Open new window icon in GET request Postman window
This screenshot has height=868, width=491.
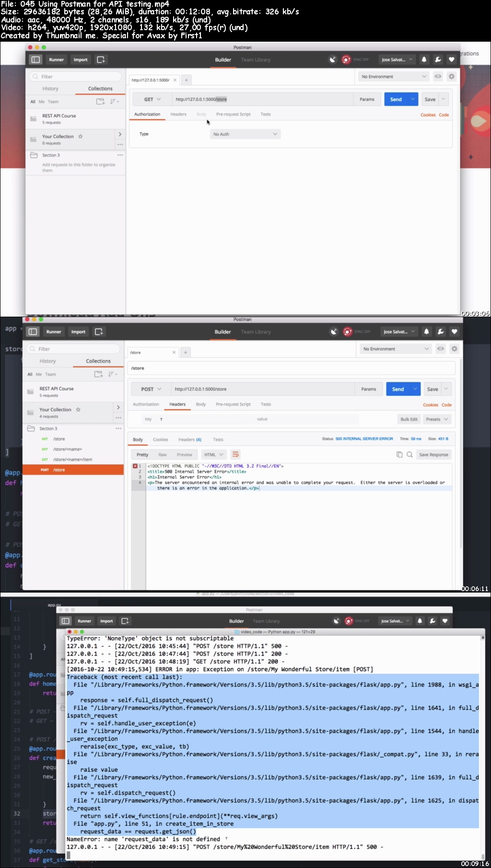(101, 59)
